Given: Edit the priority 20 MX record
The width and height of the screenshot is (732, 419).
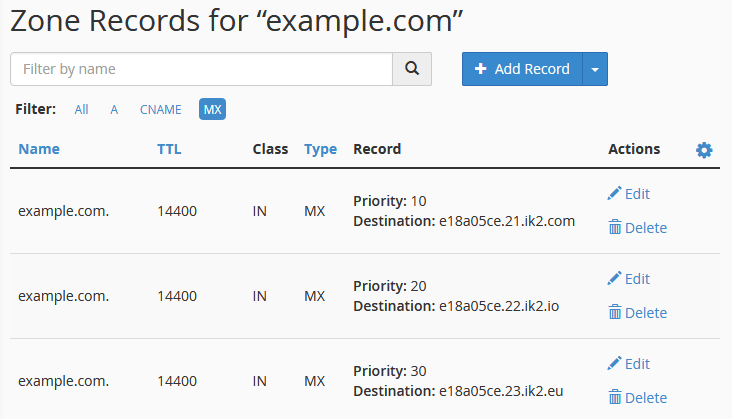Looking at the screenshot, I should 629,279.
